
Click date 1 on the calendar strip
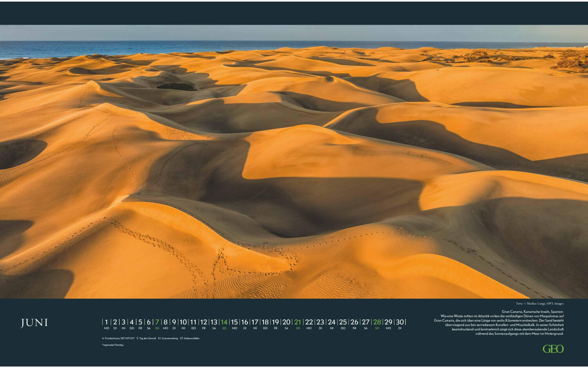(x=106, y=322)
